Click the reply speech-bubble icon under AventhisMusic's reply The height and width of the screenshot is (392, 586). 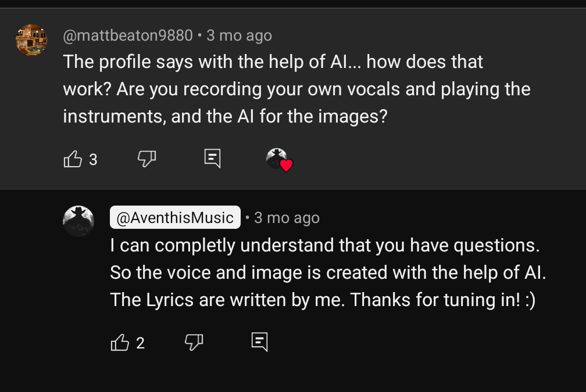[x=260, y=342]
